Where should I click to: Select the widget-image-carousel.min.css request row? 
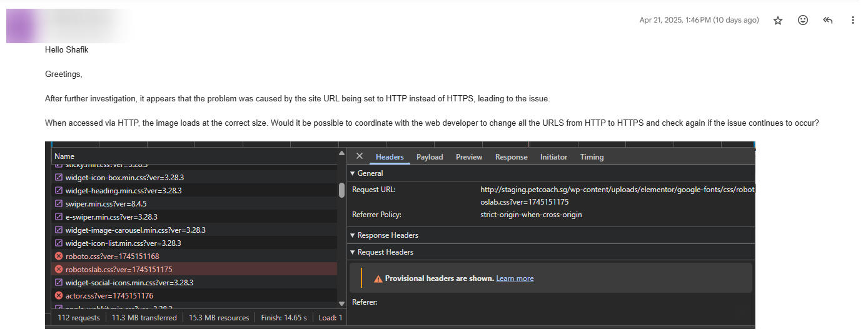click(x=194, y=230)
